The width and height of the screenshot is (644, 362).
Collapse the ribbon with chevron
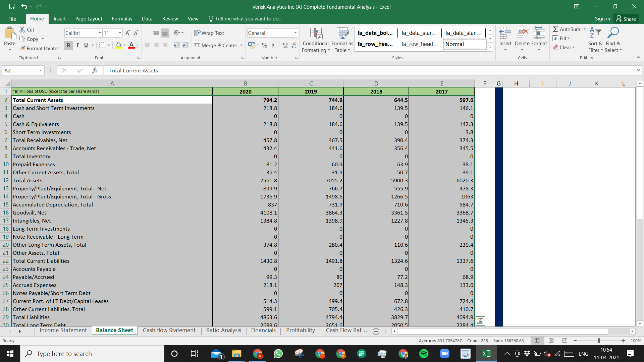[x=638, y=58]
